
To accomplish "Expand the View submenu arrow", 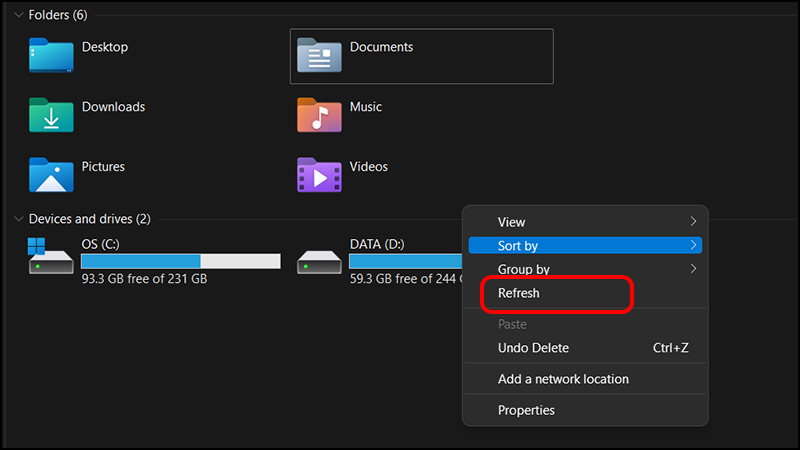I will tap(693, 221).
